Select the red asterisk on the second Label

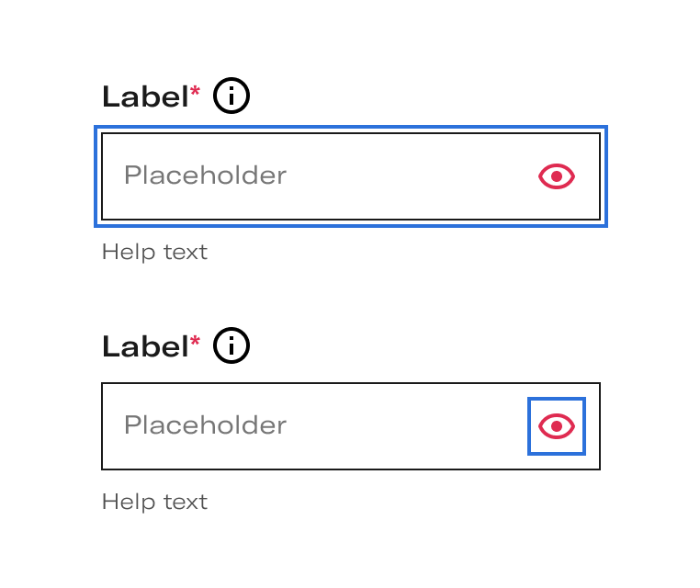click(x=195, y=342)
